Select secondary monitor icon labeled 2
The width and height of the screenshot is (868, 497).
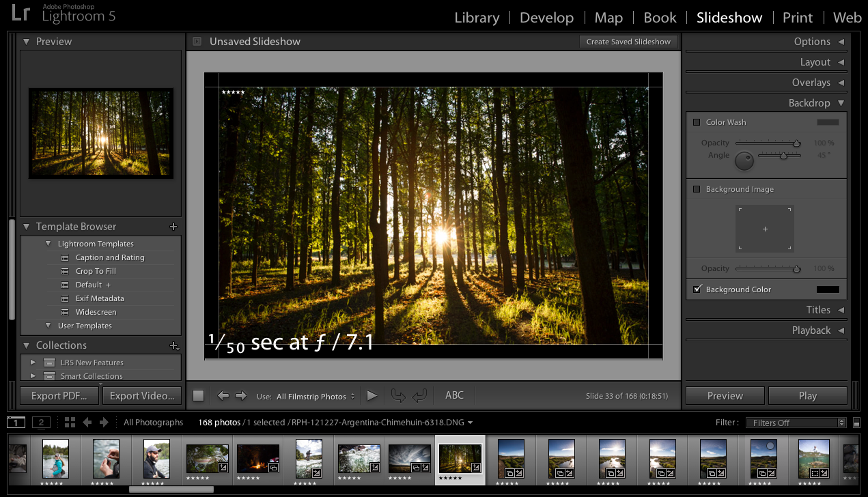coord(40,422)
